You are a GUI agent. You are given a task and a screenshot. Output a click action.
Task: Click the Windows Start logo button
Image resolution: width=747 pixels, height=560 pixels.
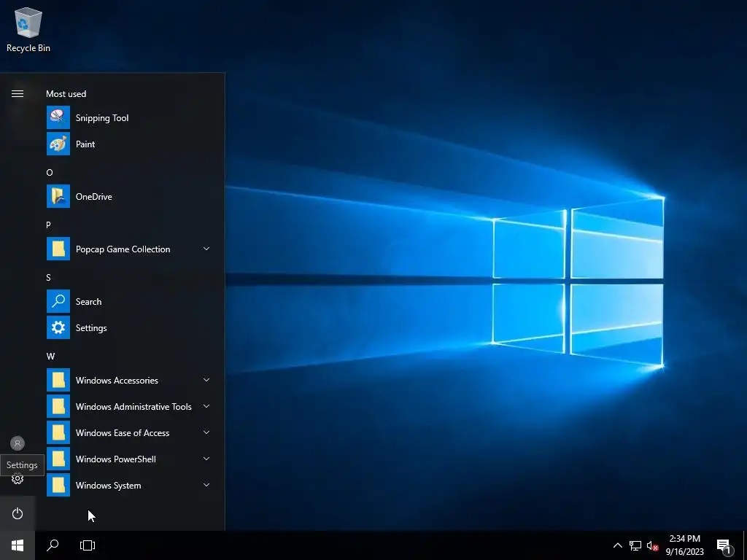(18, 545)
